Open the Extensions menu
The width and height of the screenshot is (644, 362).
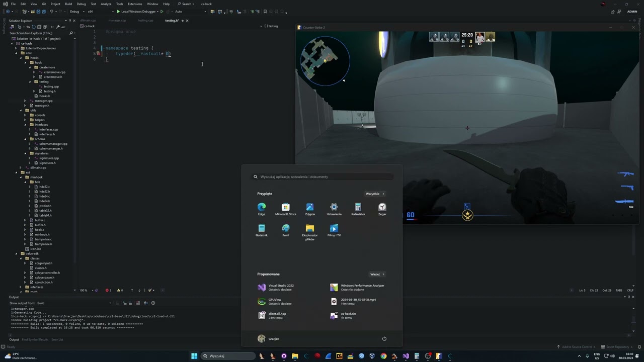[x=135, y=4]
